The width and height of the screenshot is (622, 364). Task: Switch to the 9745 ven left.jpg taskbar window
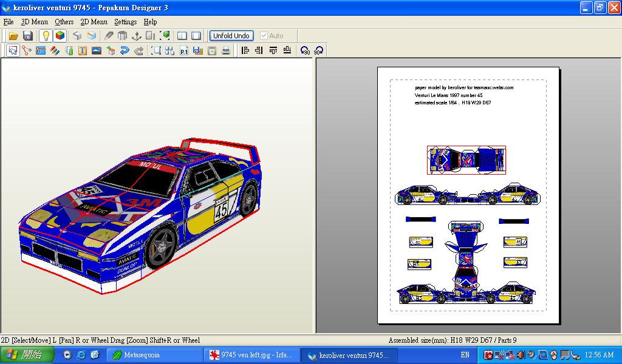(x=251, y=355)
